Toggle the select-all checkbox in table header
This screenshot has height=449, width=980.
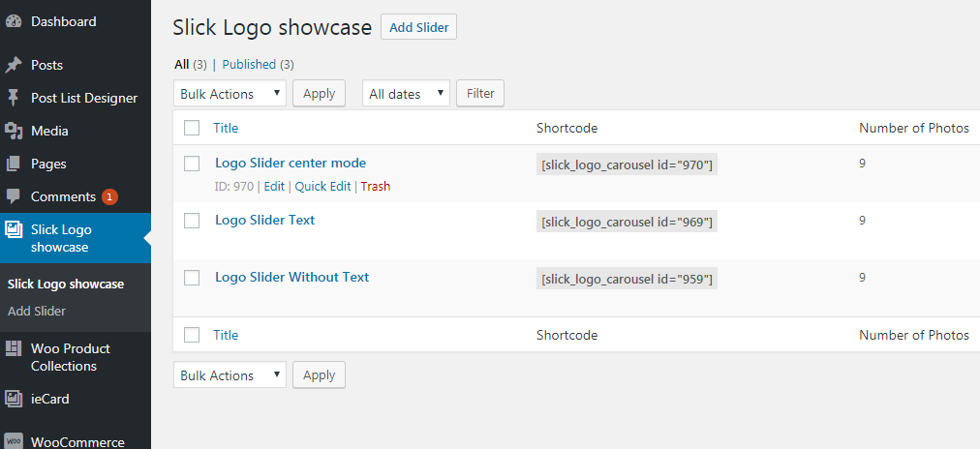(192, 128)
